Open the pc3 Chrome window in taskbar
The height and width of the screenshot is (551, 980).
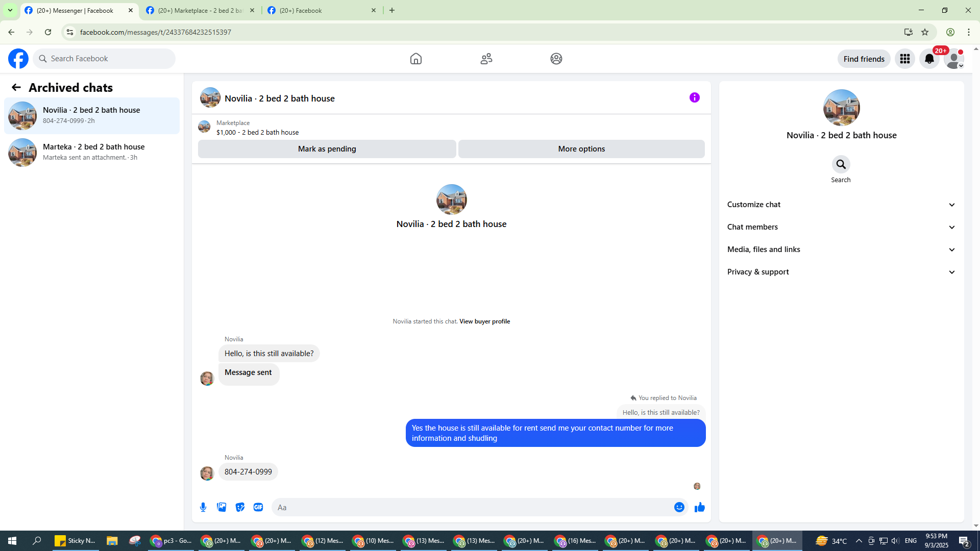171,541
